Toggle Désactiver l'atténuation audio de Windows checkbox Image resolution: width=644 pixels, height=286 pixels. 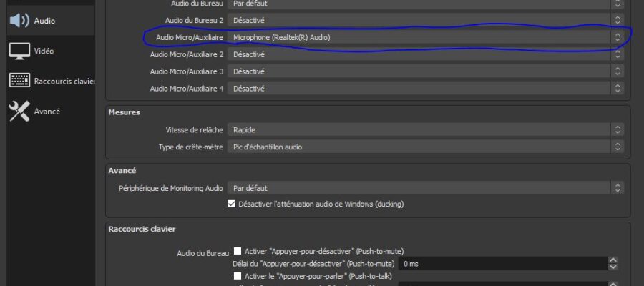(232, 204)
